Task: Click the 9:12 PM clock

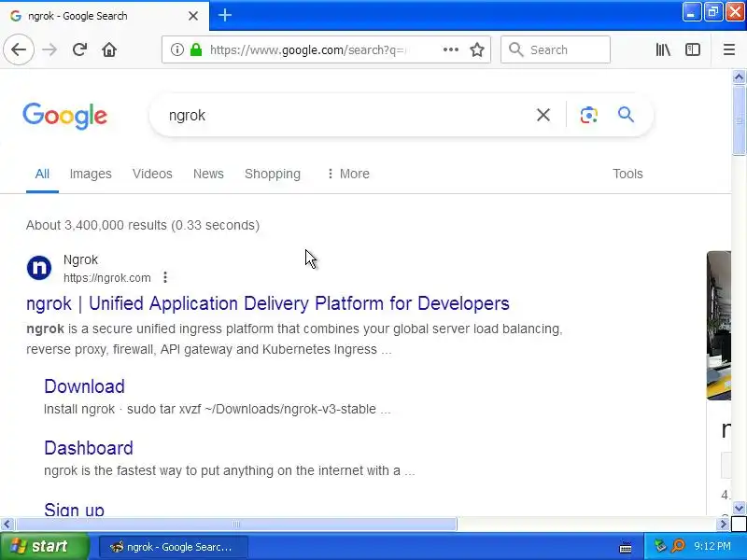Action: [x=712, y=546]
